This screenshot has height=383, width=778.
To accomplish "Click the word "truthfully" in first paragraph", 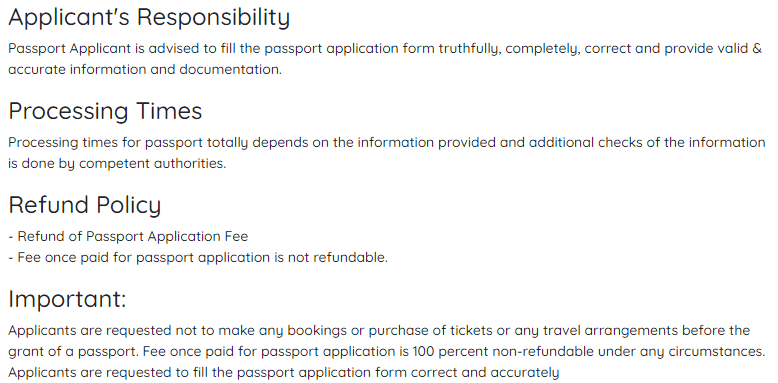I will [469, 49].
